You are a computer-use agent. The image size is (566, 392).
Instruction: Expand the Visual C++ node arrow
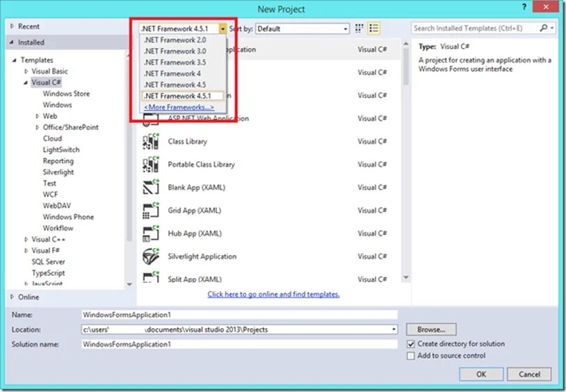(26, 239)
